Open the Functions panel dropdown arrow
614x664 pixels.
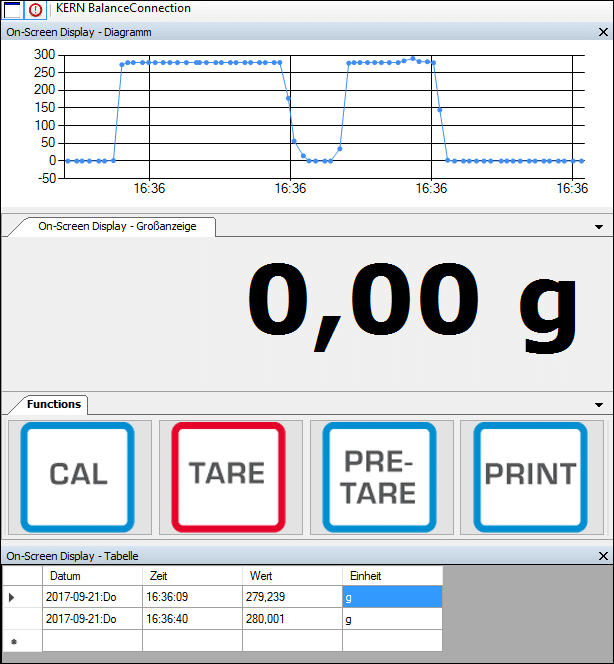coord(599,405)
